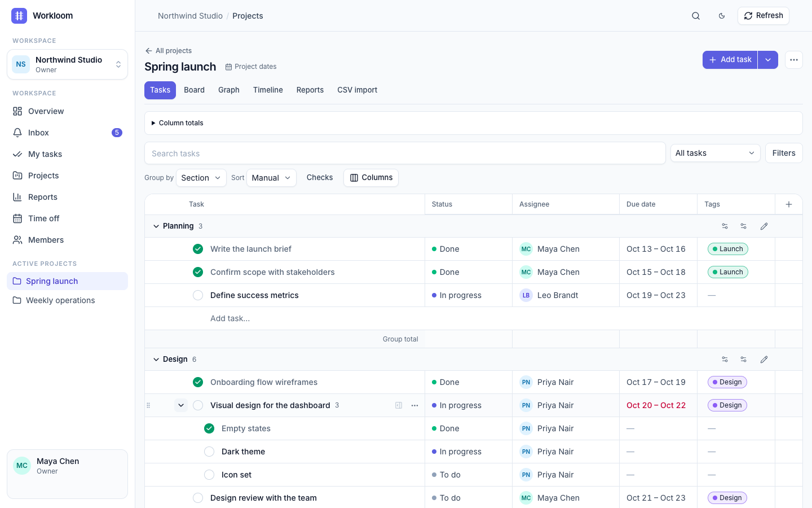The width and height of the screenshot is (812, 508).
Task: Mark Define success metrics as complete
Action: point(198,295)
